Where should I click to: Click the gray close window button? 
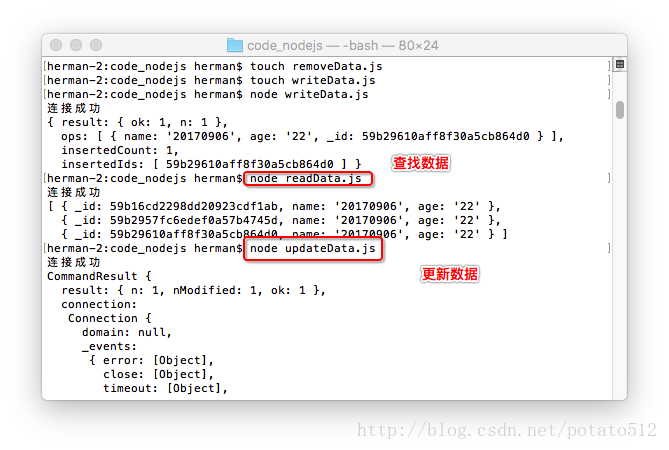56,45
